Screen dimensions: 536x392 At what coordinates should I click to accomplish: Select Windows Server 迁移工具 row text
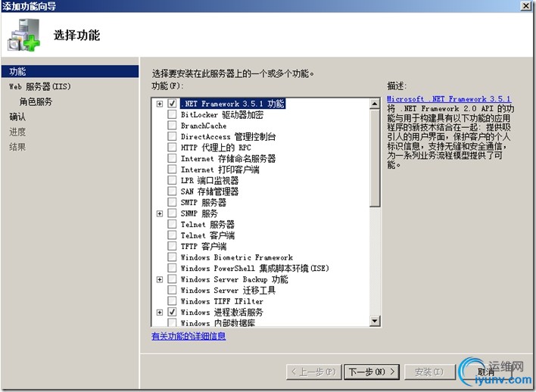pyautogui.click(x=228, y=290)
